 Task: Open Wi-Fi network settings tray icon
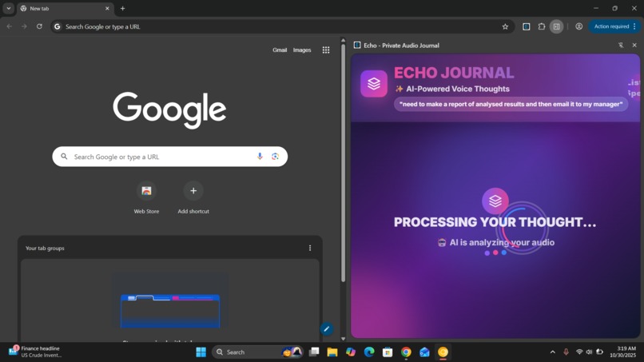click(x=579, y=352)
